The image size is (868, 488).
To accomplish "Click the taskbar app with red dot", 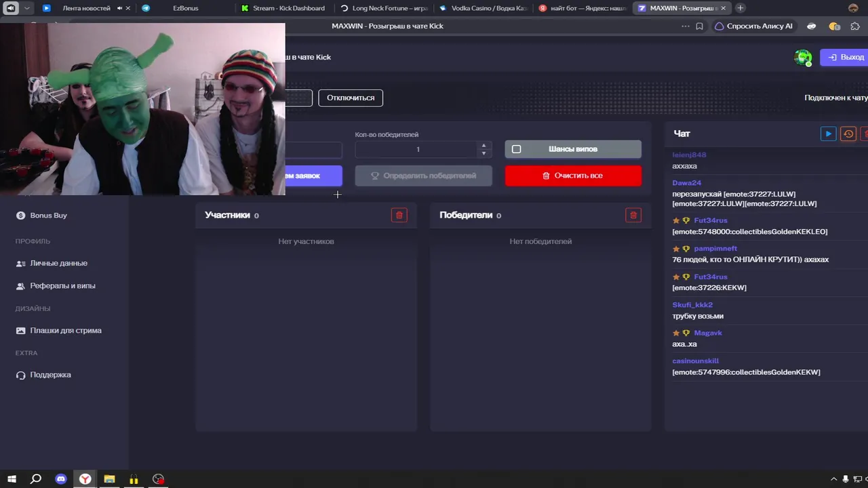I will [x=158, y=479].
